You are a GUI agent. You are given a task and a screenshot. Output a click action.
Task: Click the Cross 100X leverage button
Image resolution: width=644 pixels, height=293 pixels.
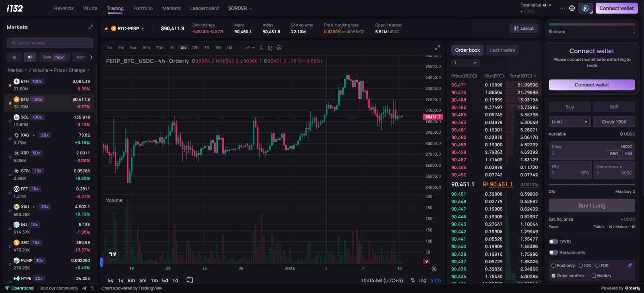[613, 122]
